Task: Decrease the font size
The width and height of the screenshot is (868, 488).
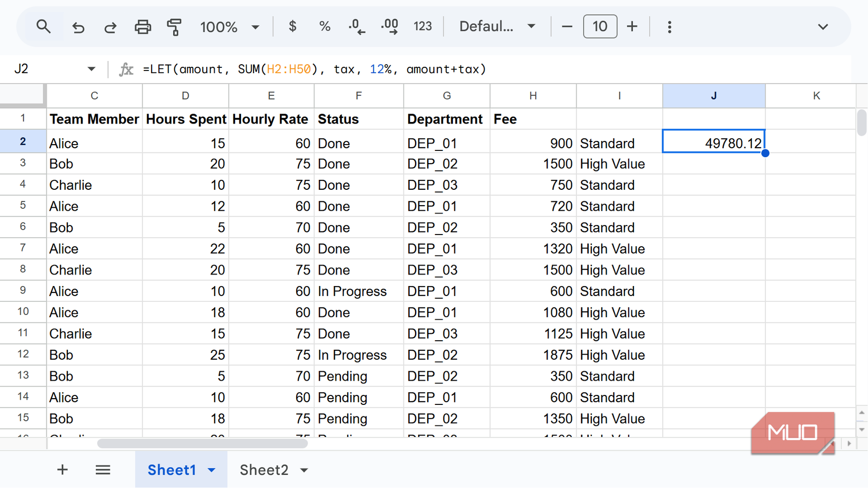Action: (567, 26)
